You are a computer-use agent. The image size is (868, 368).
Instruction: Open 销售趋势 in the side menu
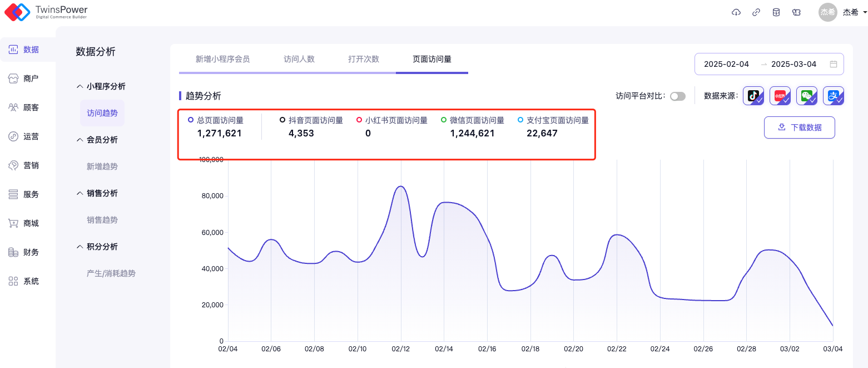[102, 220]
